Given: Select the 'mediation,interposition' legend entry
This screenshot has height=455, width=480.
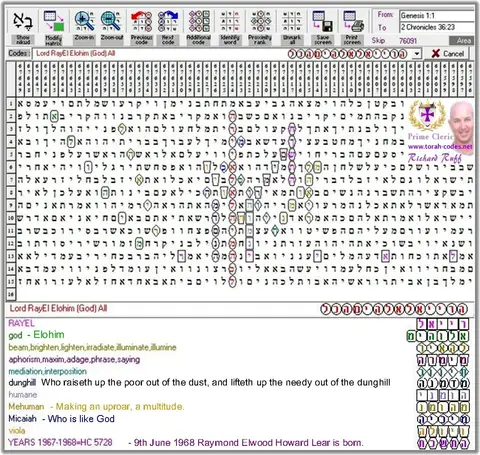Looking at the screenshot, I should point(47,371).
